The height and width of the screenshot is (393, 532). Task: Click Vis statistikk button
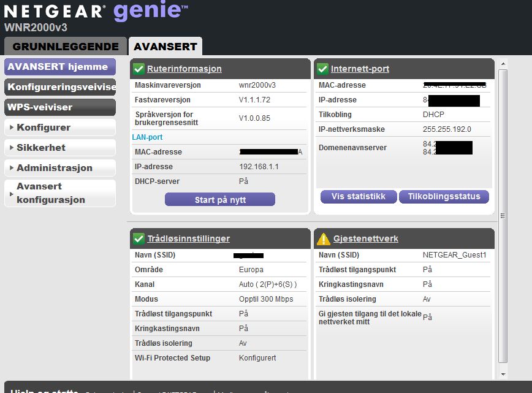359,196
